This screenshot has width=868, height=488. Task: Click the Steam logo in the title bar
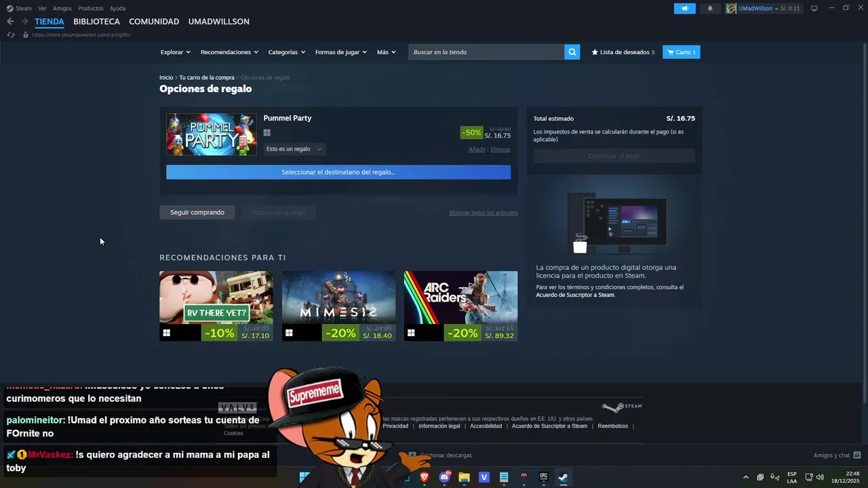(9, 8)
